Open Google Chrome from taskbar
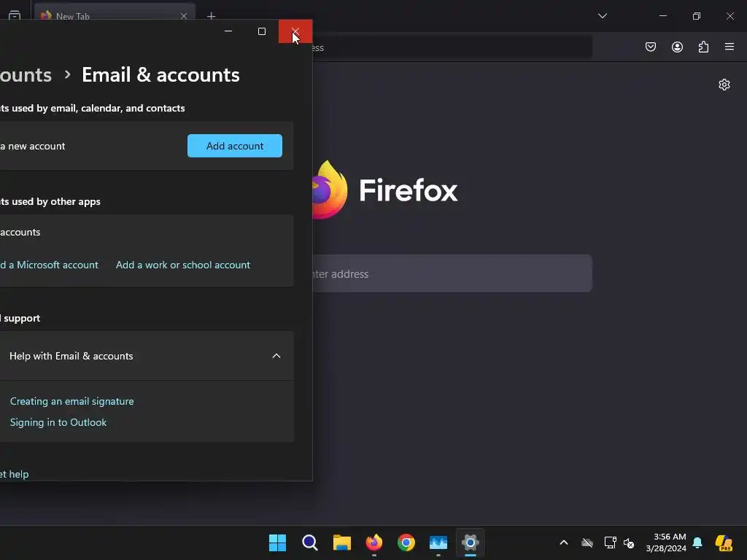Viewport: 747px width, 560px height. pos(406,542)
